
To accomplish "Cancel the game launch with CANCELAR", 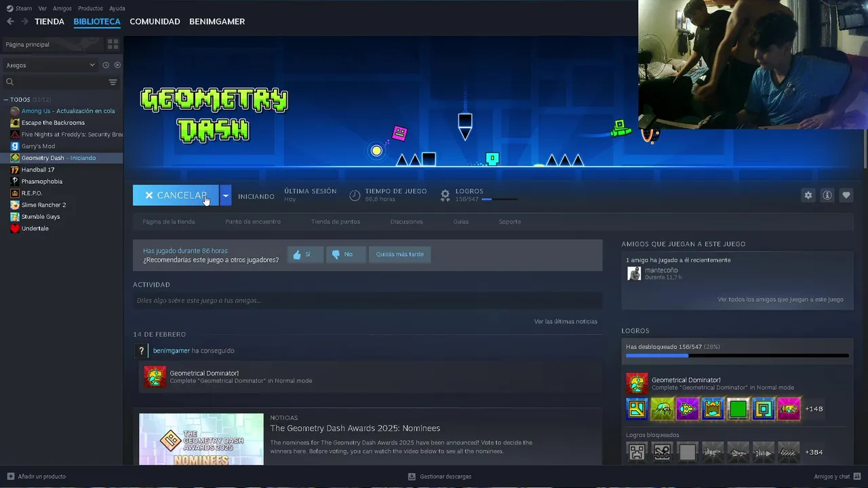I will pyautogui.click(x=176, y=195).
